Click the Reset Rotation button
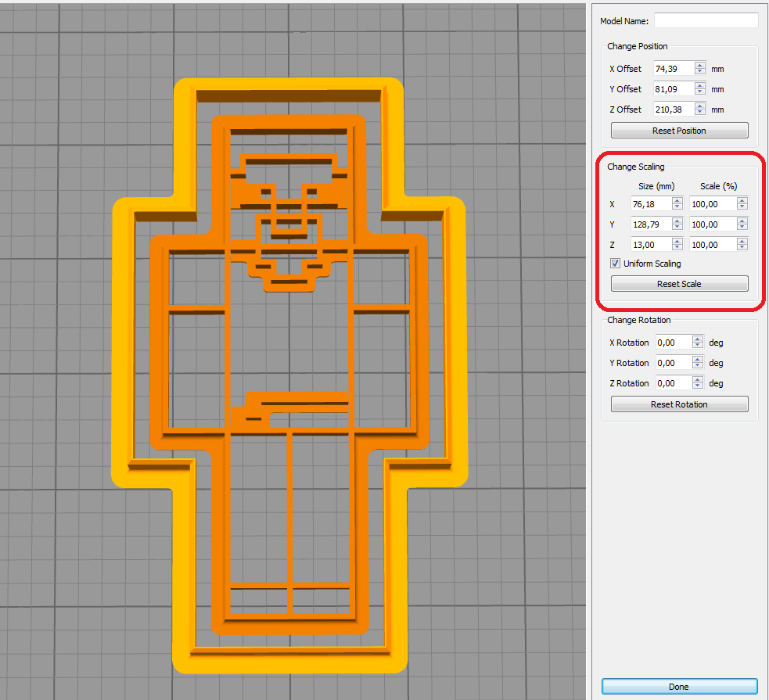This screenshot has width=769, height=700. (x=679, y=404)
